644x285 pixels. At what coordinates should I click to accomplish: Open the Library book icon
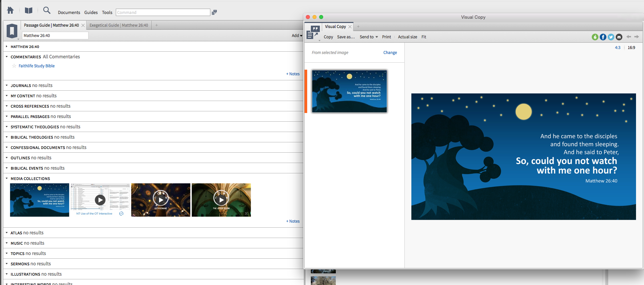[x=29, y=11]
